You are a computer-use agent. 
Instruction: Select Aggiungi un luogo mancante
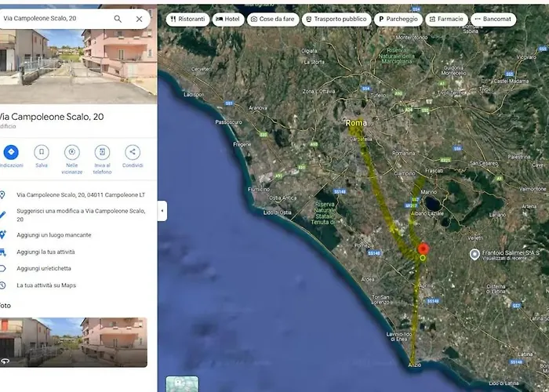[x=54, y=235]
